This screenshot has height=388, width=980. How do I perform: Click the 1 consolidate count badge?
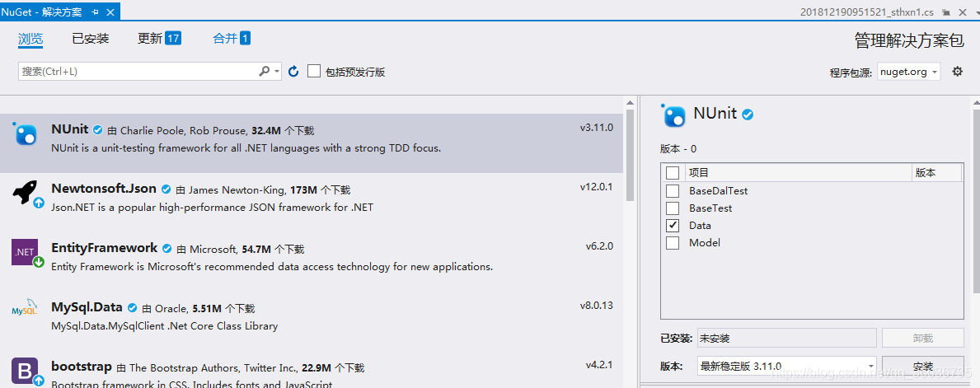pyautogui.click(x=245, y=39)
